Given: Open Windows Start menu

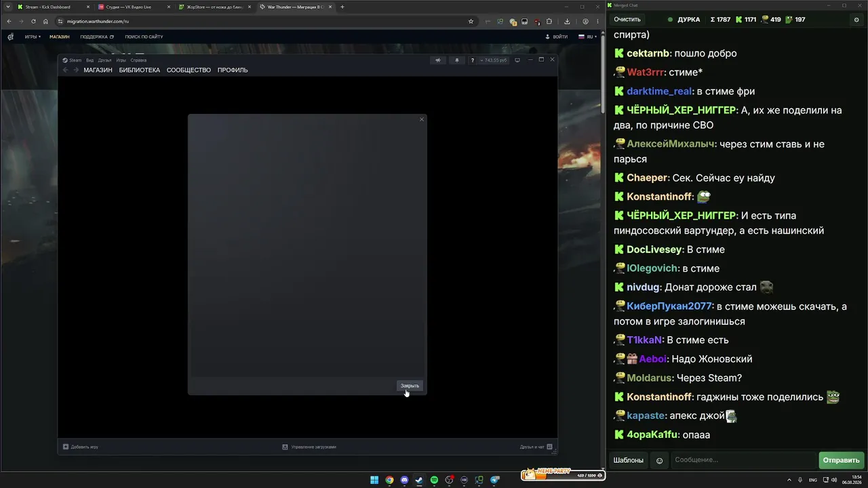Looking at the screenshot, I should point(374,480).
